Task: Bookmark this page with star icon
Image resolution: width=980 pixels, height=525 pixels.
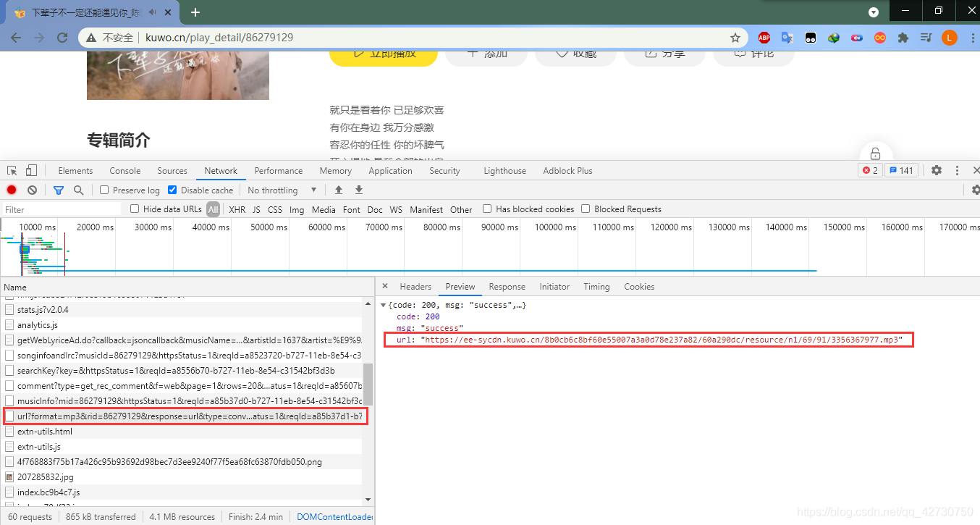Action: 735,38
